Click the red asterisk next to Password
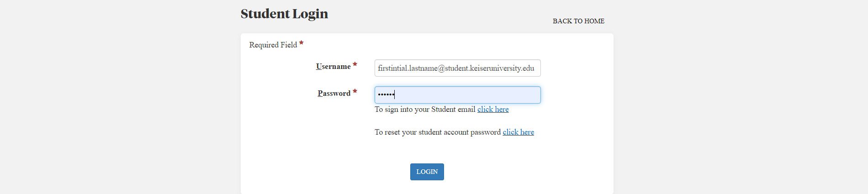This screenshot has height=194, width=868. (355, 92)
